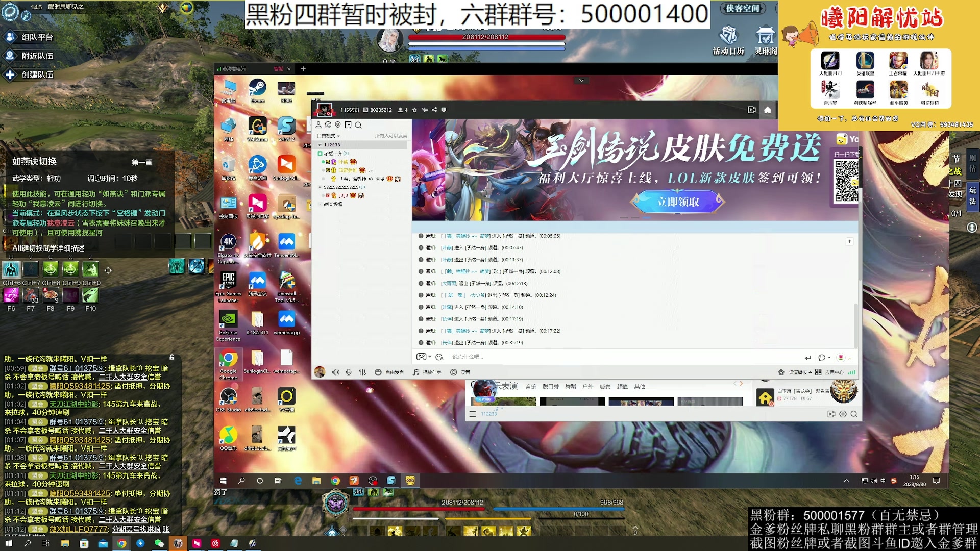Viewport: 980px width, 551px height.
Task: Mute the speaker icon in the chat toolbar
Action: click(x=335, y=372)
